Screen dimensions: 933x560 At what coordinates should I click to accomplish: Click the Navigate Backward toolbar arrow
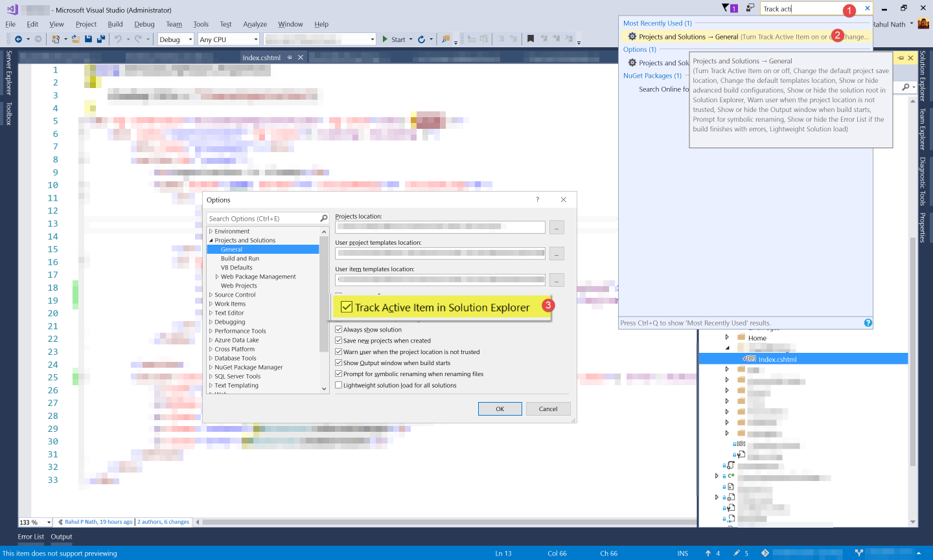[x=18, y=39]
